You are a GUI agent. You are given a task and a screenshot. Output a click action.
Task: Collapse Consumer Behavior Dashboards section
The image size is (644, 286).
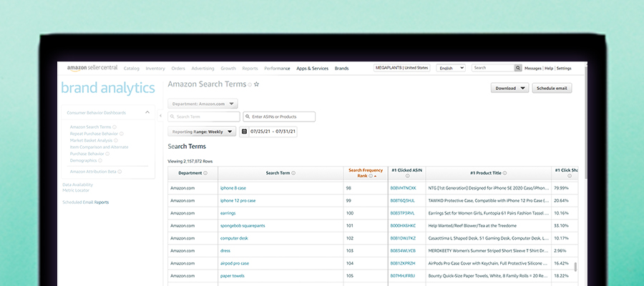147,112
